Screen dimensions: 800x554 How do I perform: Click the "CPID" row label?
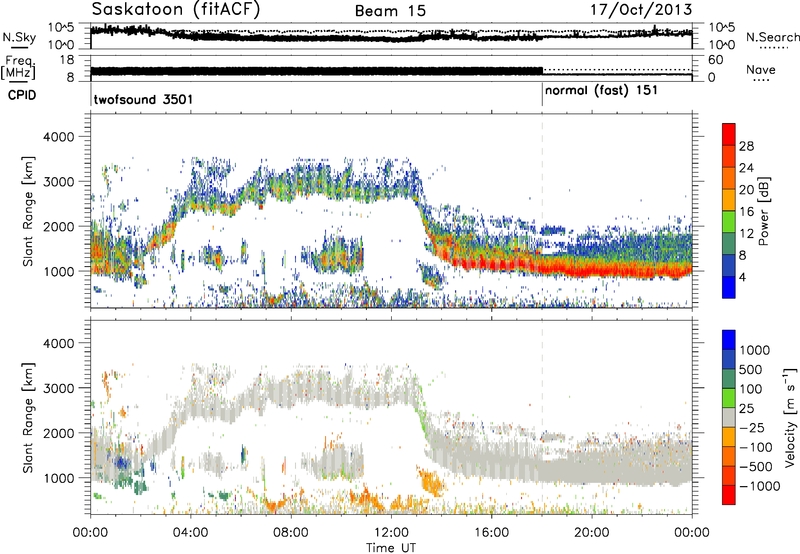[x=22, y=95]
